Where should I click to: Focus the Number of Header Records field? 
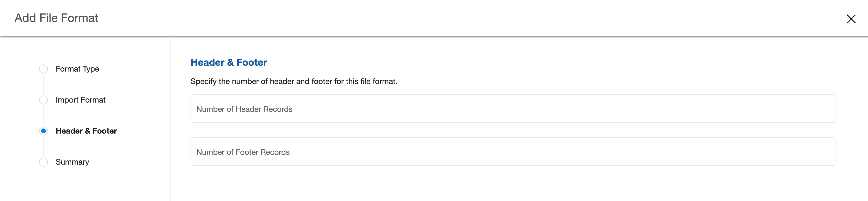[x=513, y=109]
